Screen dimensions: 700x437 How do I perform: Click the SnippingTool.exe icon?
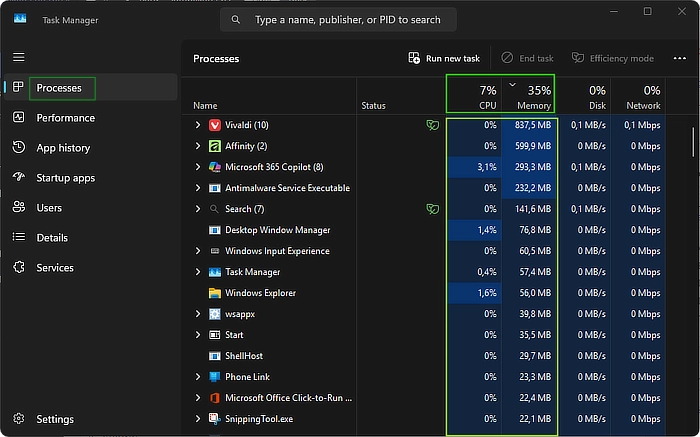click(215, 419)
